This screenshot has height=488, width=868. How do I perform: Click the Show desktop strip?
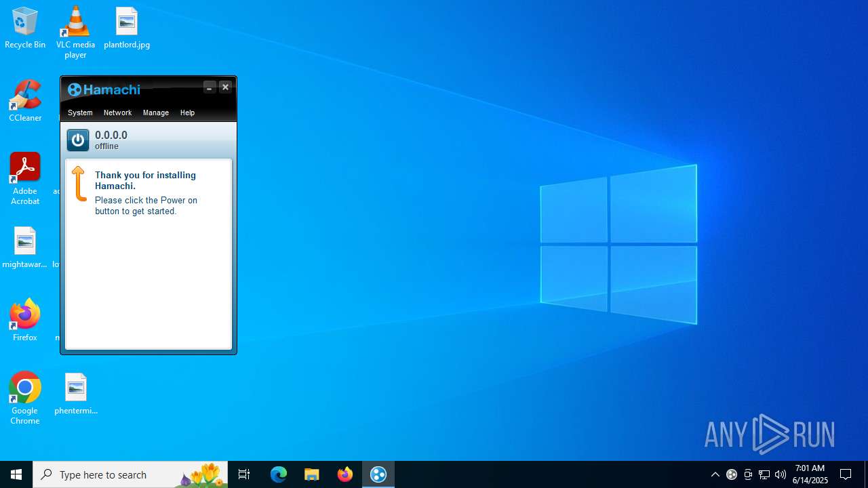click(866, 474)
